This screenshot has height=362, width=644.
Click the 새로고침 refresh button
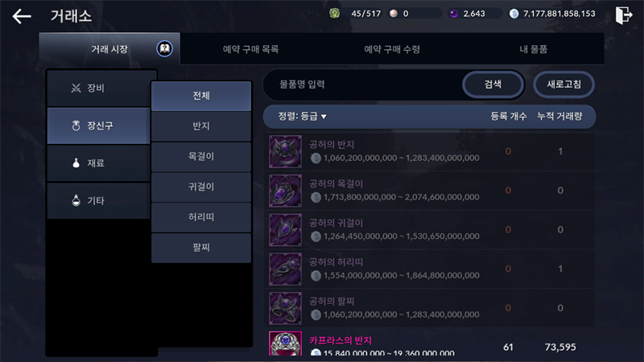[563, 84]
